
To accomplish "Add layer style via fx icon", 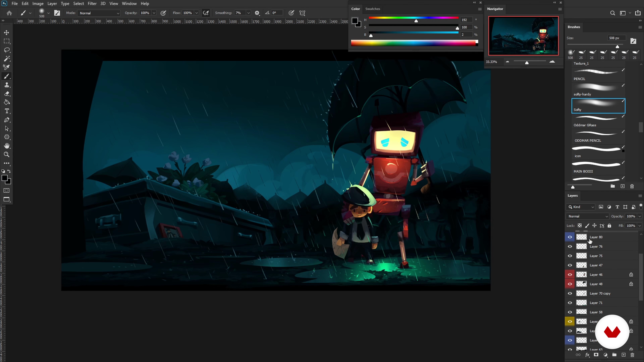I will pyautogui.click(x=587, y=355).
